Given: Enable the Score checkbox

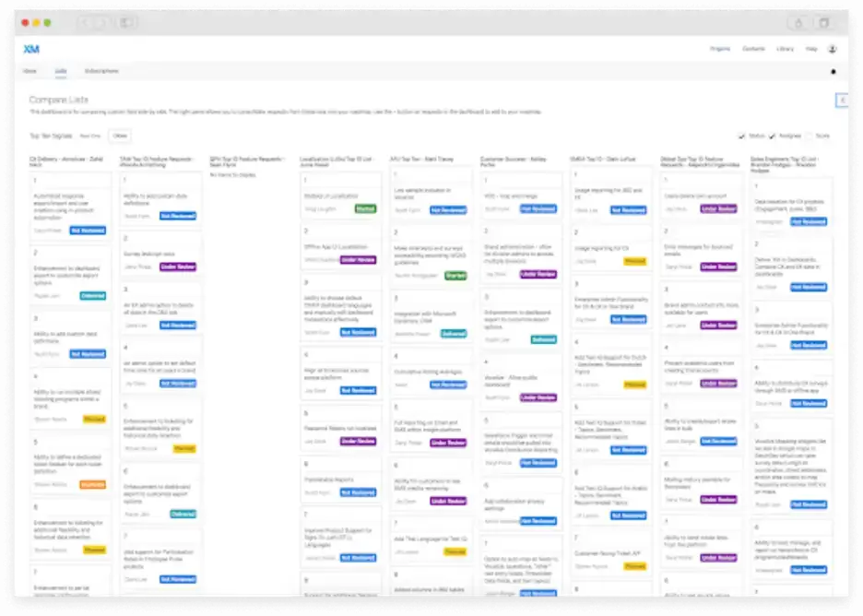Looking at the screenshot, I should (809, 135).
